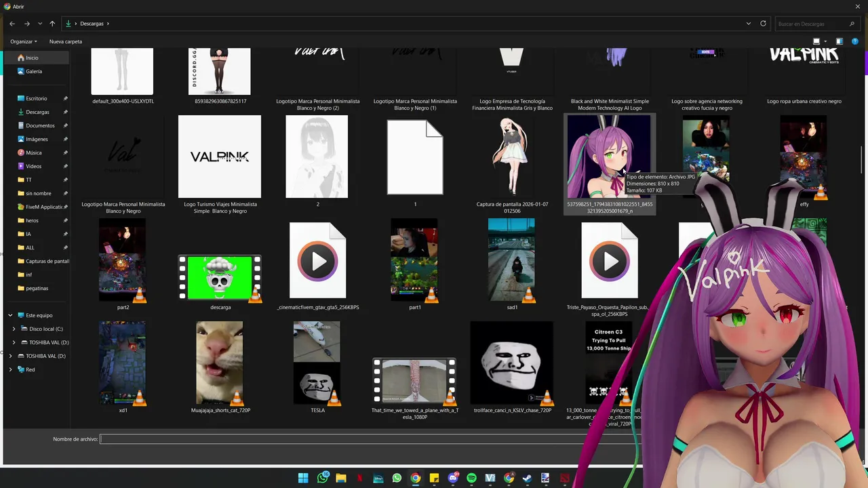Select the purple-haired JPG image 537598251
868x488 pixels.
click(x=609, y=157)
